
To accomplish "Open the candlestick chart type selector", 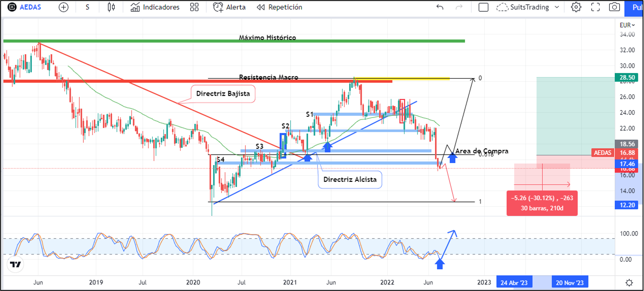I will point(111,7).
